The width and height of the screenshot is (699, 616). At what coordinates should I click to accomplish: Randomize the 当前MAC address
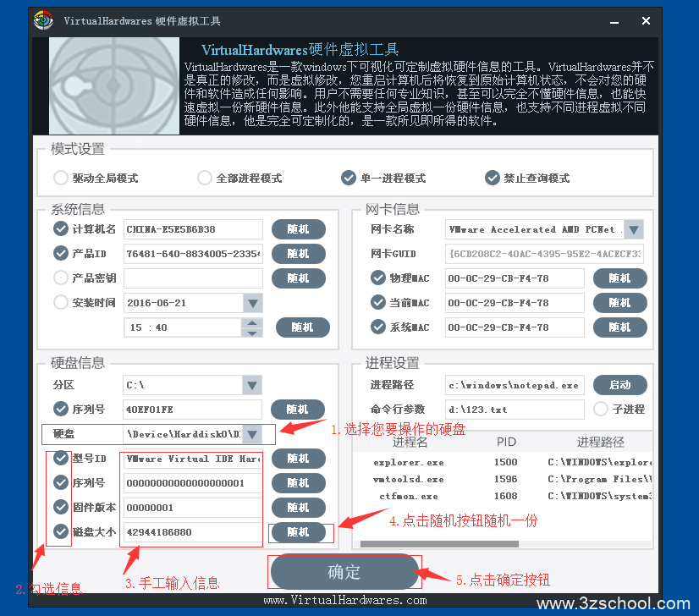[x=620, y=302]
